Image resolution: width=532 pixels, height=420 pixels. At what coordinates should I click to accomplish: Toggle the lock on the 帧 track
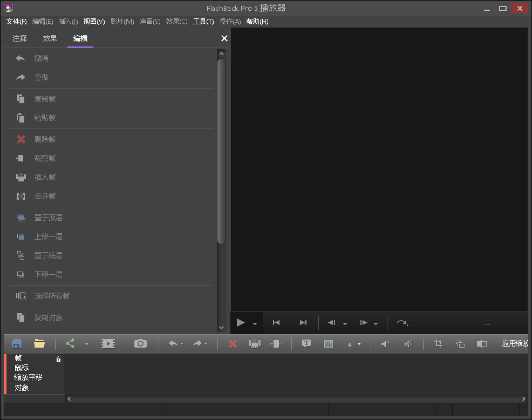[58, 359]
